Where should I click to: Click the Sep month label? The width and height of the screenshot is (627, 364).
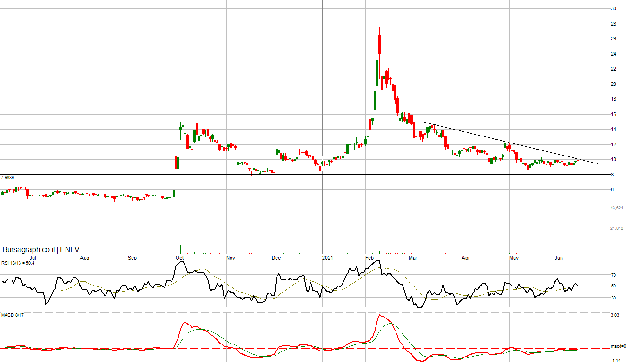132,257
